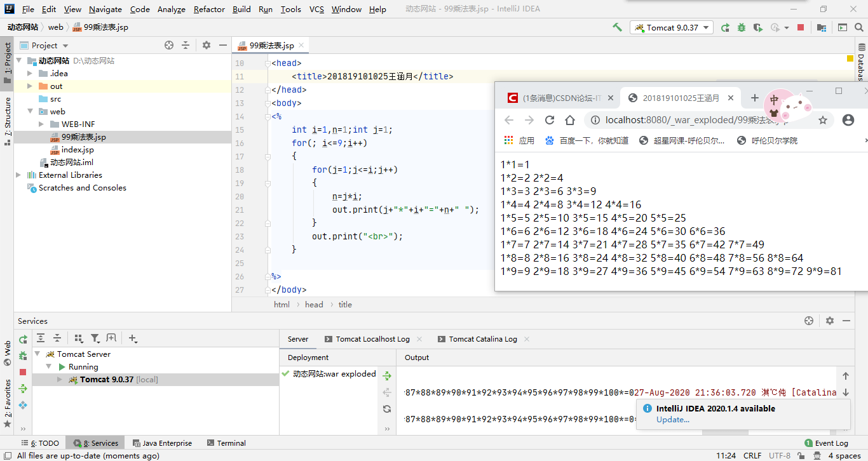This screenshot has width=868, height=461.
Task: Expand the out folder
Action: (x=30, y=86)
